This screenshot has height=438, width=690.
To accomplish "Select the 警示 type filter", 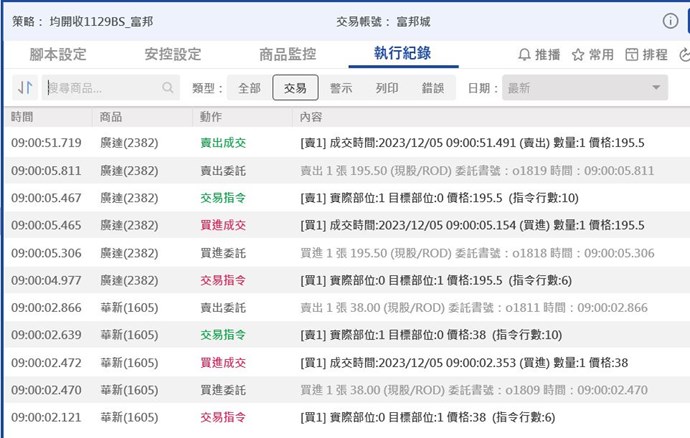I will point(341,88).
